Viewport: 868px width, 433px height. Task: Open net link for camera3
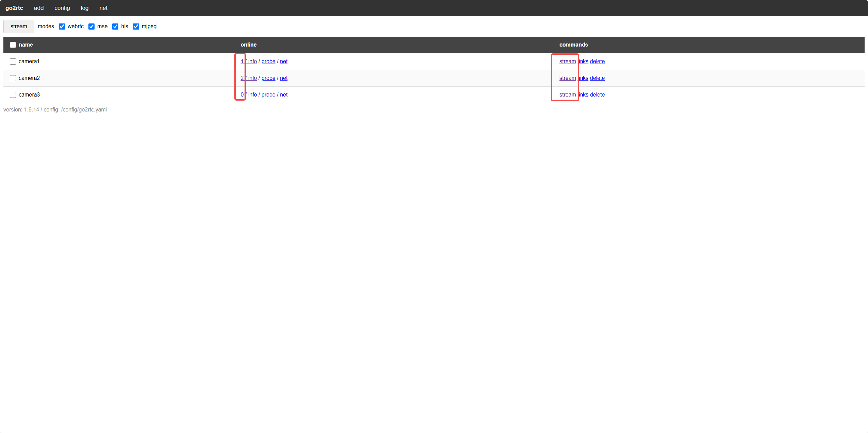point(284,95)
